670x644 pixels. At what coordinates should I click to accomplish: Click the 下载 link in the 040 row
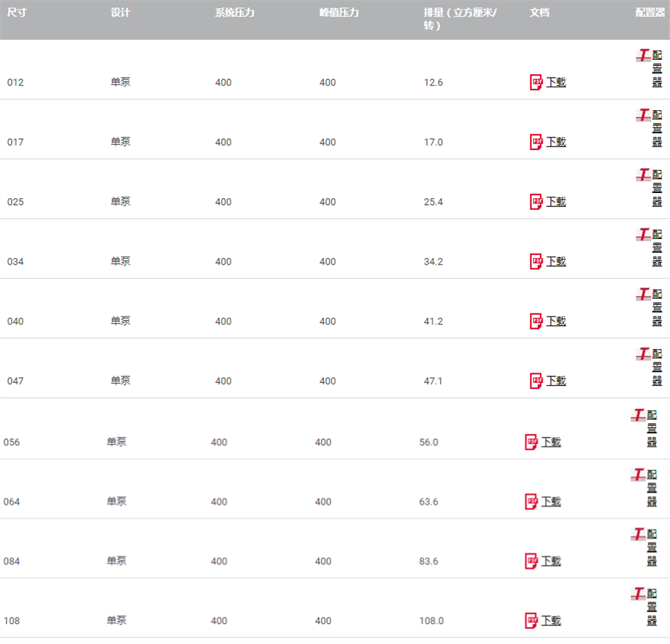click(556, 321)
